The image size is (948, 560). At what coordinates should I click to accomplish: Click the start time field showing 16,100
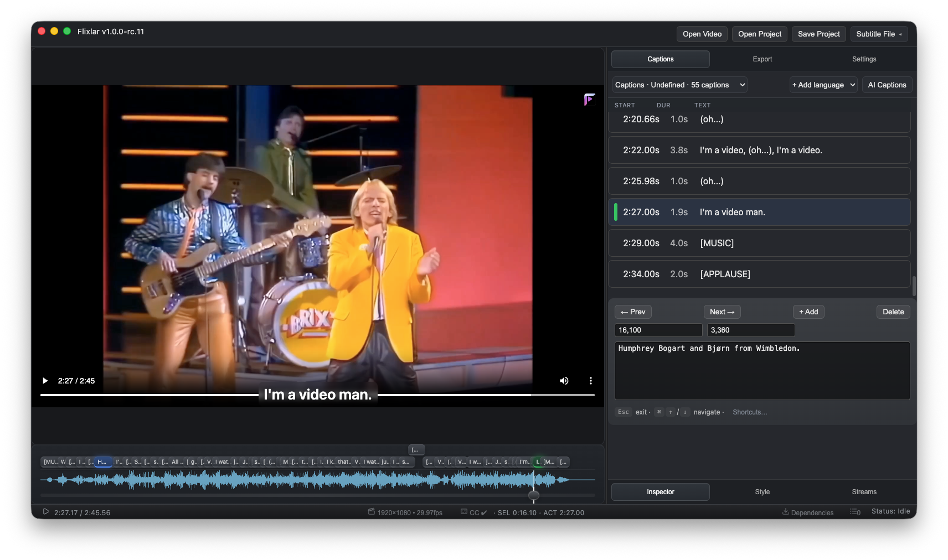pos(658,330)
